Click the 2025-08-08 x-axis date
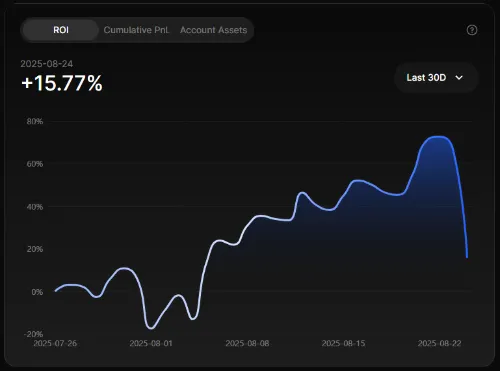Viewport: 500px width, 371px height. 247,343
